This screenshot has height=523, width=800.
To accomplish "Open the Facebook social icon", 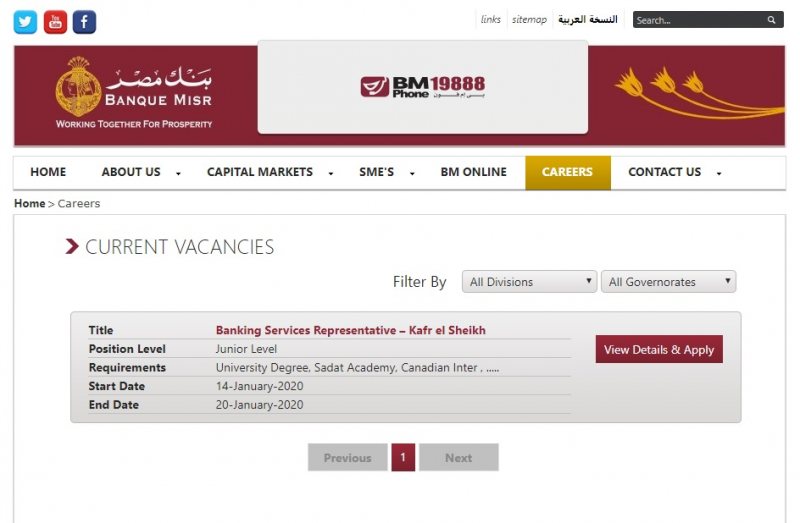I will [x=84, y=22].
